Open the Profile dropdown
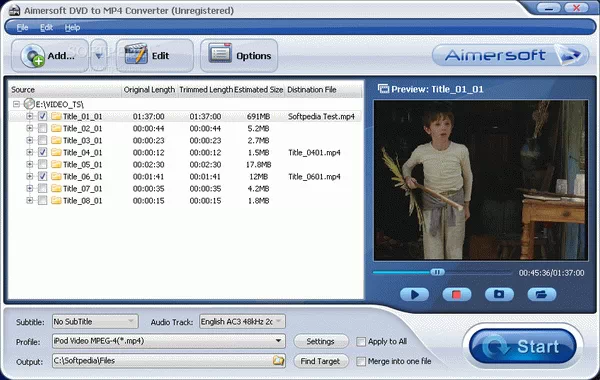This screenshot has width=600, height=380. [x=169, y=341]
